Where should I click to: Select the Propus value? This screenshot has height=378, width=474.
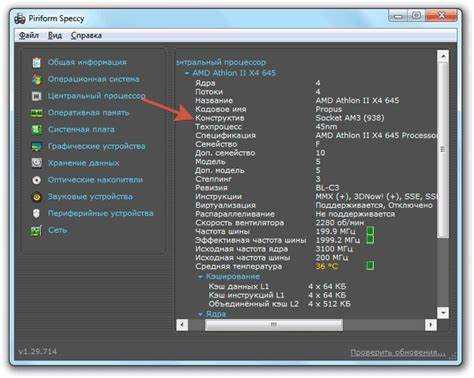[x=329, y=109]
